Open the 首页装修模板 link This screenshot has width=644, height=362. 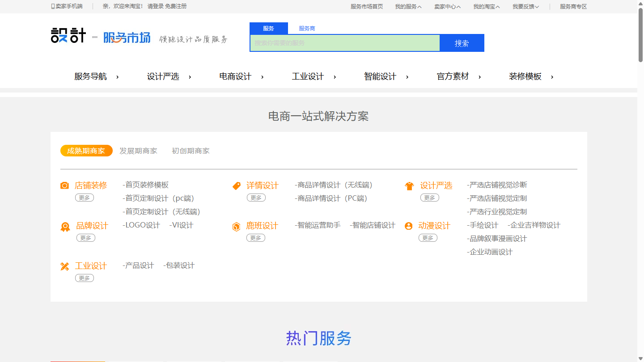pos(145,185)
